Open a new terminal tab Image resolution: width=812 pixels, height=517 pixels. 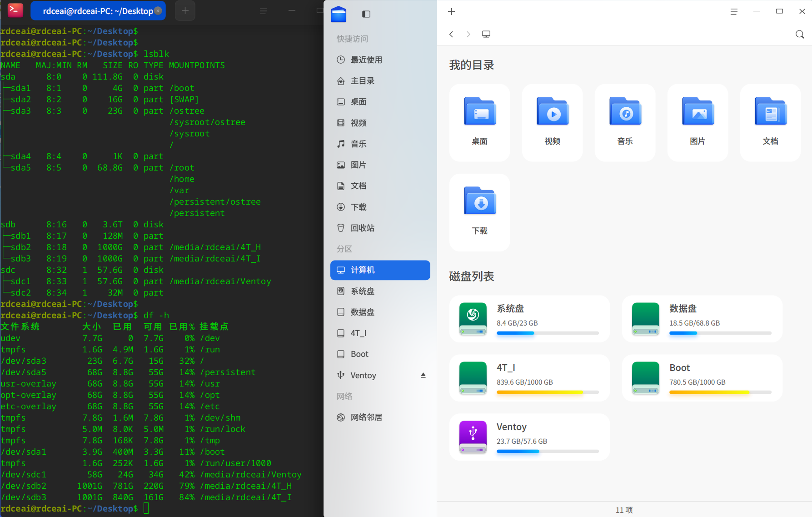coord(185,11)
